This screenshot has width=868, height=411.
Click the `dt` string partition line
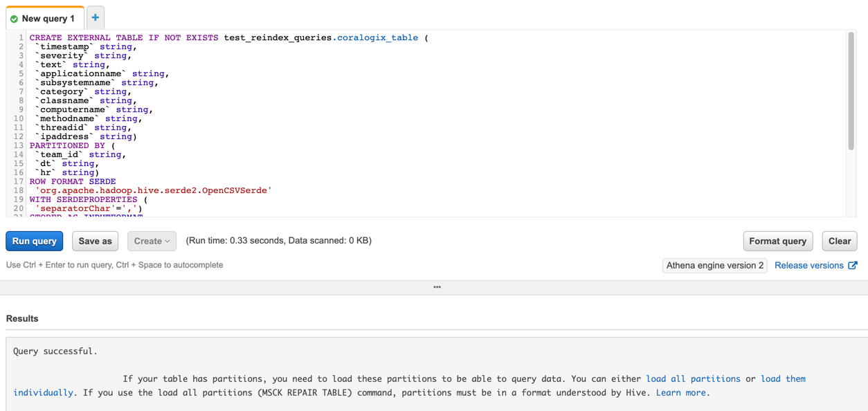pyautogui.click(x=67, y=163)
